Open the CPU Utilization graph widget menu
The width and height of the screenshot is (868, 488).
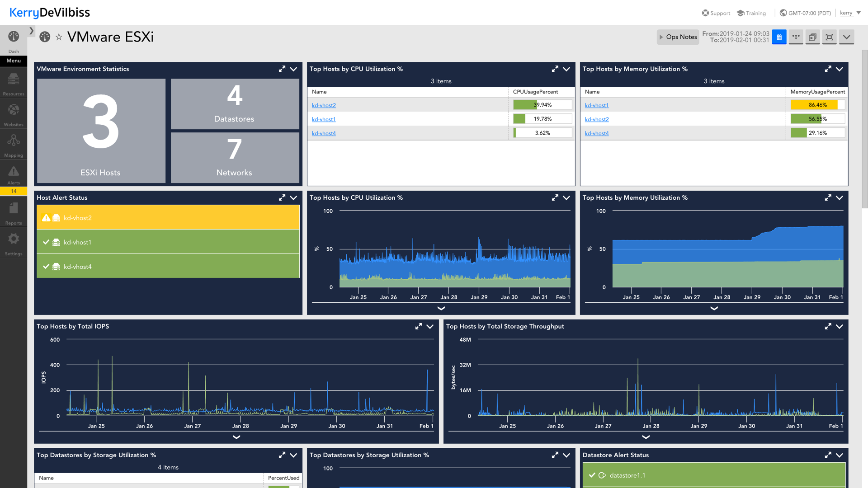pyautogui.click(x=566, y=198)
